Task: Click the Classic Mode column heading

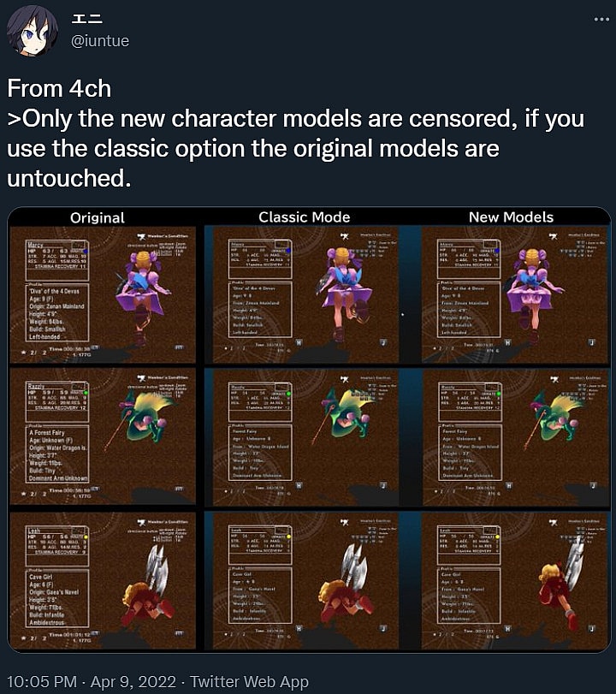Action: (305, 217)
